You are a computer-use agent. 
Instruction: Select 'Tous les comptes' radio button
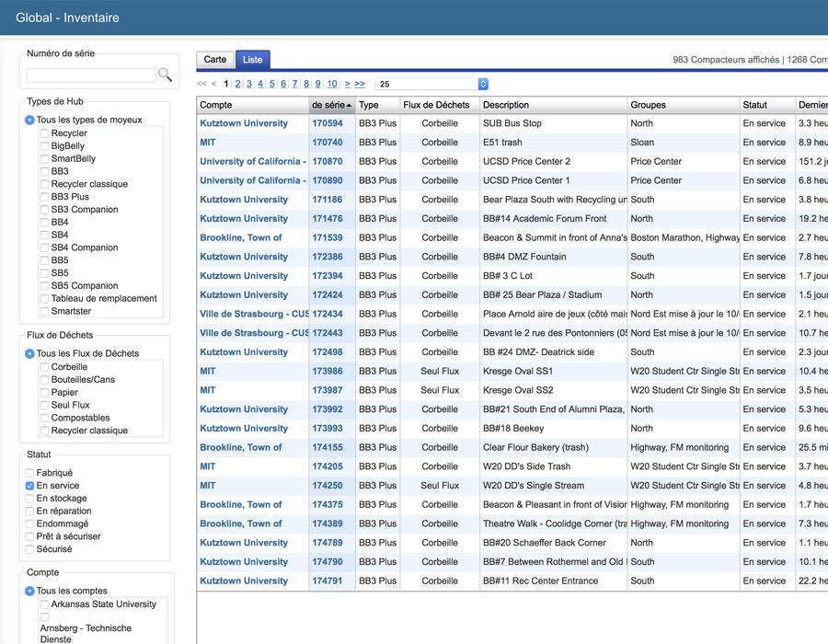[x=30, y=591]
